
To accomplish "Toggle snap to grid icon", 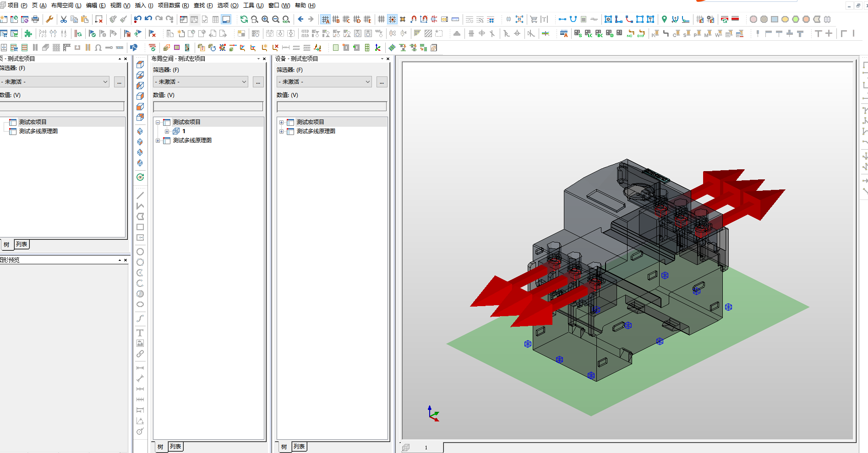I will [x=392, y=19].
